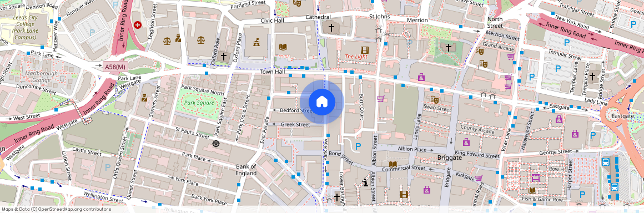Click the church cross icon on Templar Place
Image resolution: width=644 pixels, height=213 pixels.
592,76
